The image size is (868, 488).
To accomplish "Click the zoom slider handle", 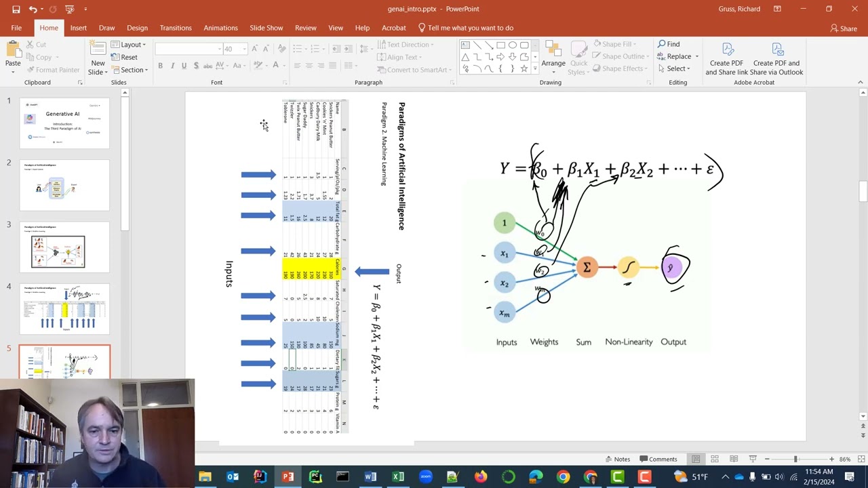I will point(795,459).
